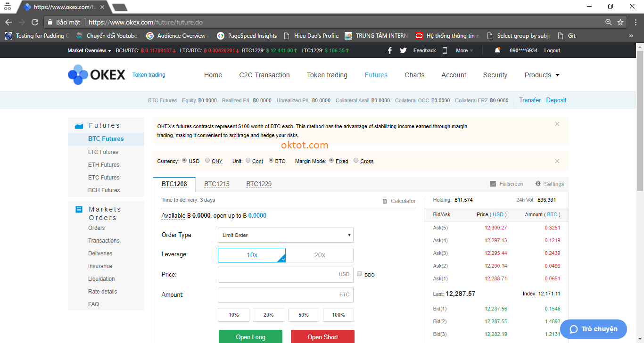Enable the BBO checkbox
The height and width of the screenshot is (343, 644).
coord(360,274)
